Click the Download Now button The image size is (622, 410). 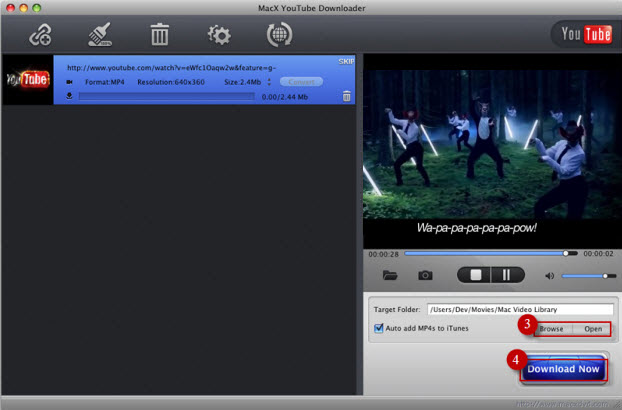point(563,369)
